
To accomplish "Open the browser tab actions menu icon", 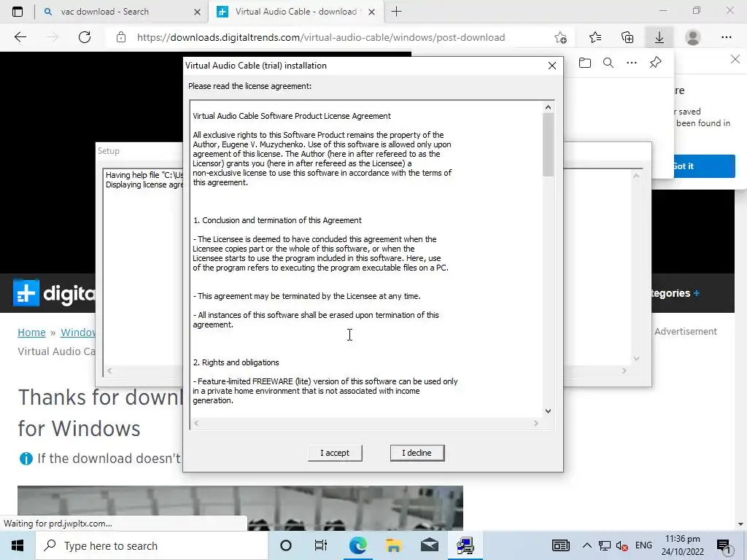I will coord(18,12).
